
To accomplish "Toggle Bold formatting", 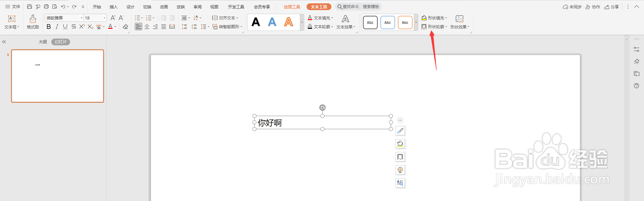I will [x=49, y=27].
